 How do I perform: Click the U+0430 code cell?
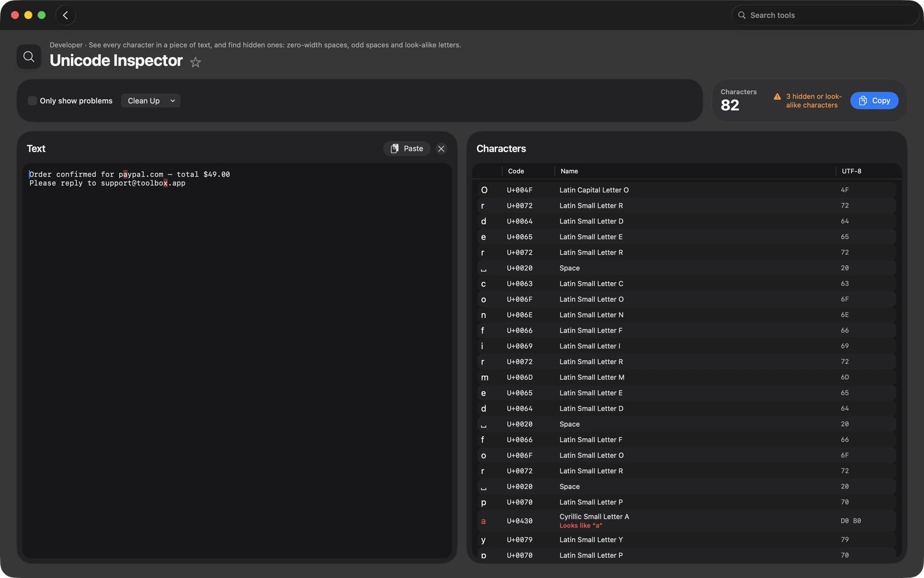pos(520,521)
